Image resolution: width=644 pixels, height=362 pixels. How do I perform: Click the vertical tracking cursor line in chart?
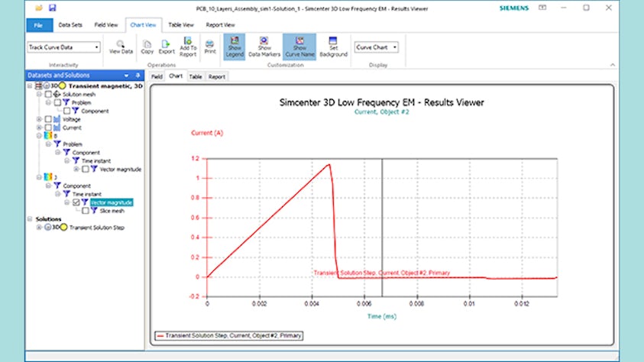382,228
